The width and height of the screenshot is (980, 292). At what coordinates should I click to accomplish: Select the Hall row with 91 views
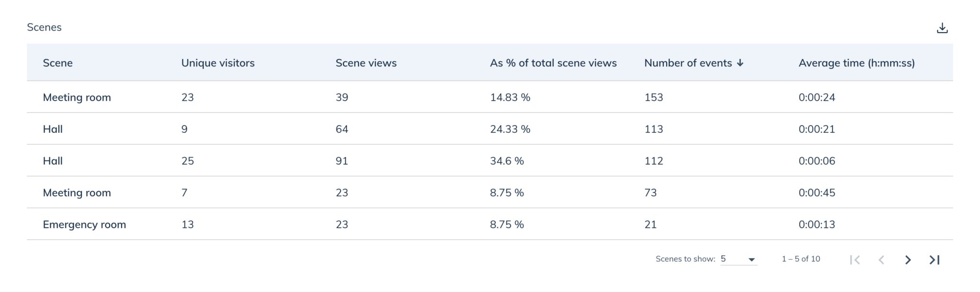(490, 161)
